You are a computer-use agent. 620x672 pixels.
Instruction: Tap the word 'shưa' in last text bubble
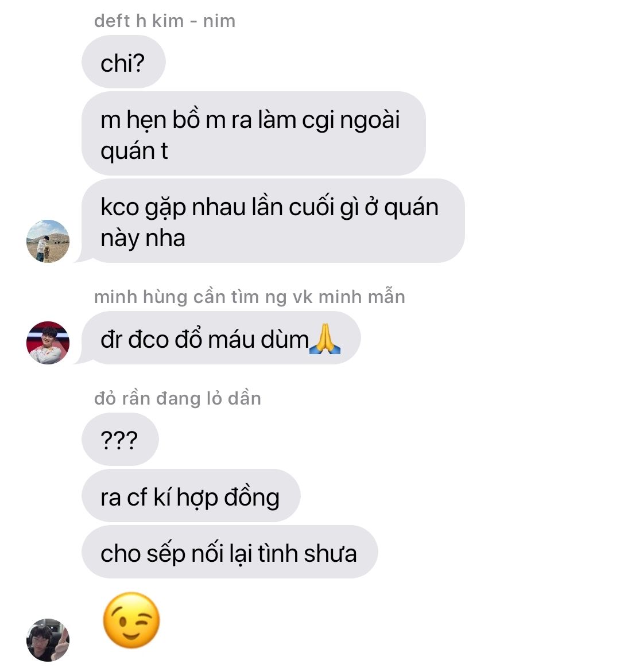(330, 553)
